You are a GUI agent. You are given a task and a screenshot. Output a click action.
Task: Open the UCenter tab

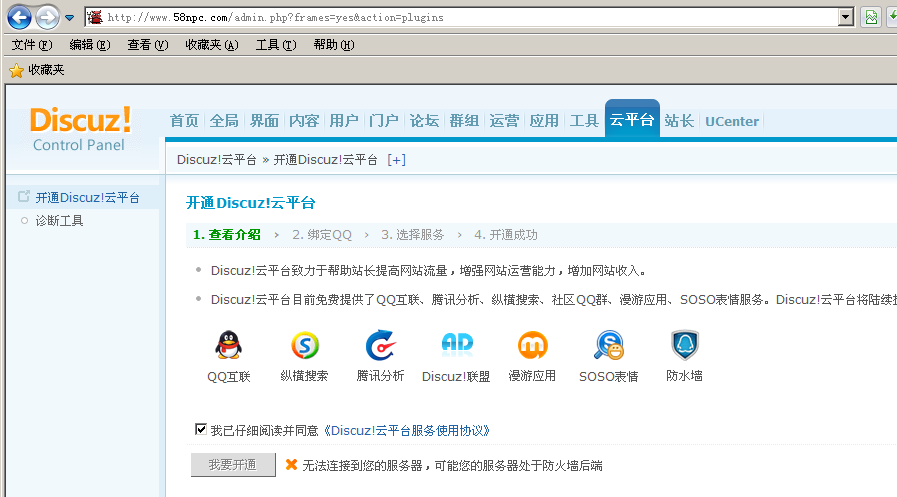[x=732, y=121]
